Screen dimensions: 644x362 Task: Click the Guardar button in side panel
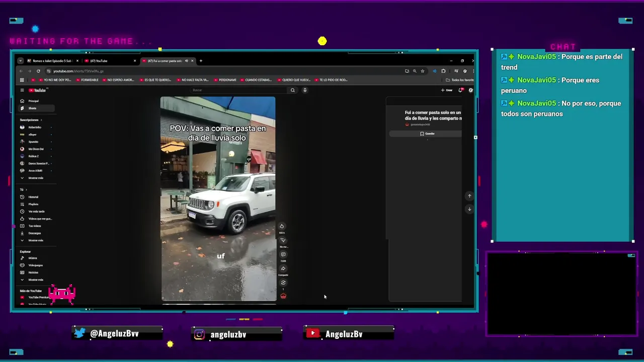pyautogui.click(x=426, y=134)
